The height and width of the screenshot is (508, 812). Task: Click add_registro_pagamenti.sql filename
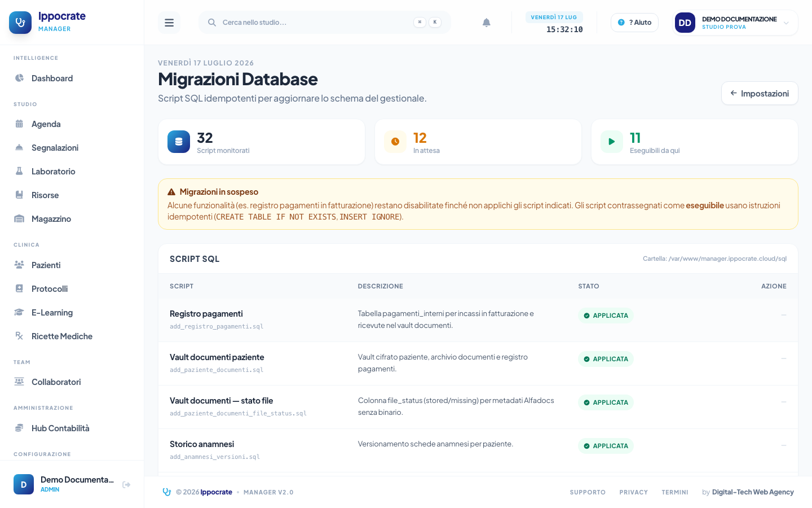(x=217, y=326)
